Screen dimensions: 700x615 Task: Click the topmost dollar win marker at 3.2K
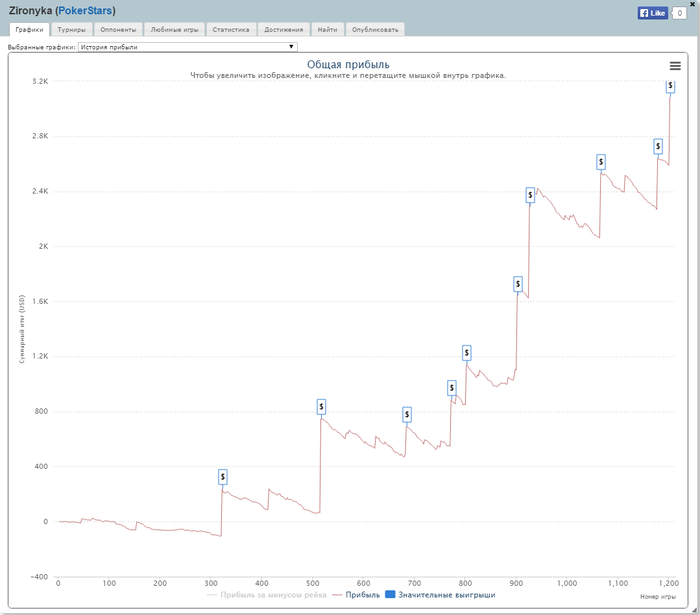(670, 86)
